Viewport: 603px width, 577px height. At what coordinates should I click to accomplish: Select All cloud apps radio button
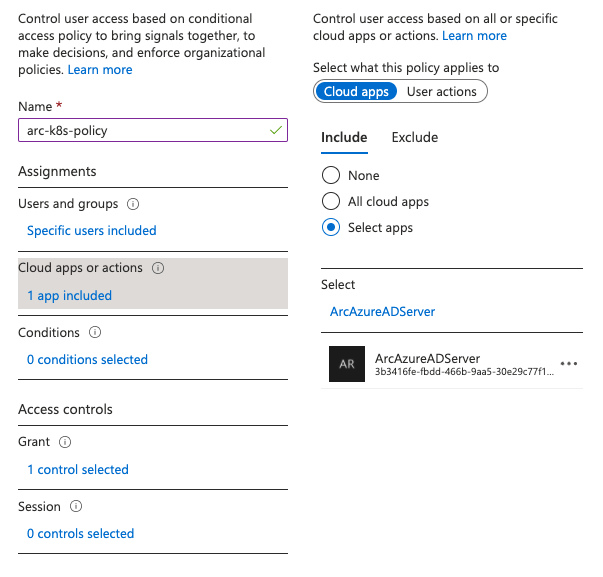[x=331, y=201]
